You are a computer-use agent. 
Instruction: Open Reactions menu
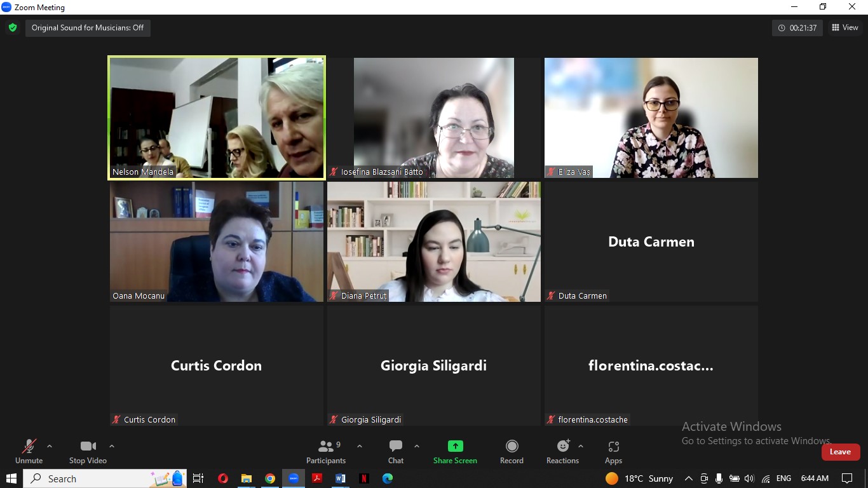pyautogui.click(x=562, y=452)
